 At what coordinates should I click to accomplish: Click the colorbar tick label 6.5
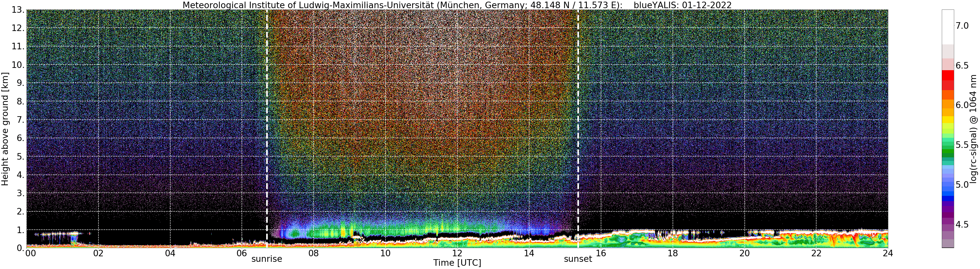tap(962, 65)
